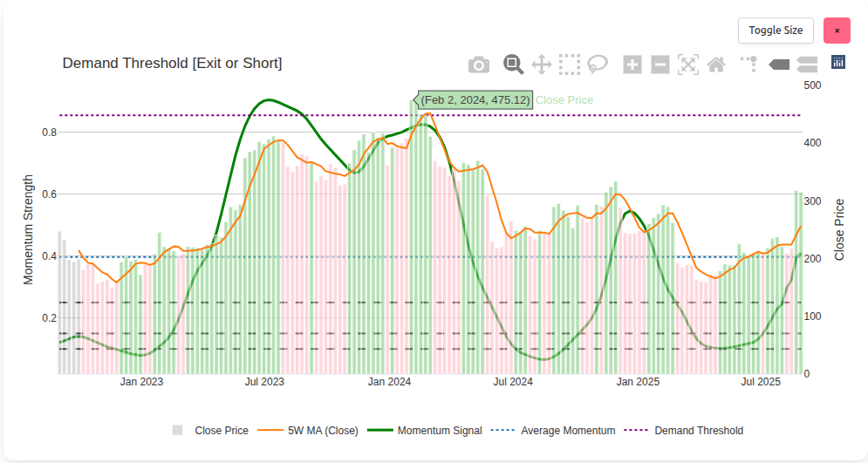Screen dimensions: 868x463
Task: Download plot as PNG camera icon
Action: [x=479, y=65]
